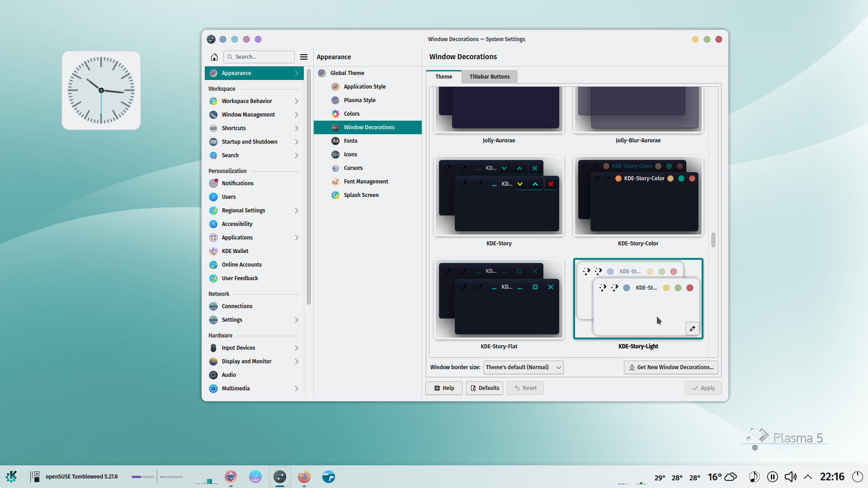Click the home icon in System Settings
Screen dimensions: 868x488
214,57
